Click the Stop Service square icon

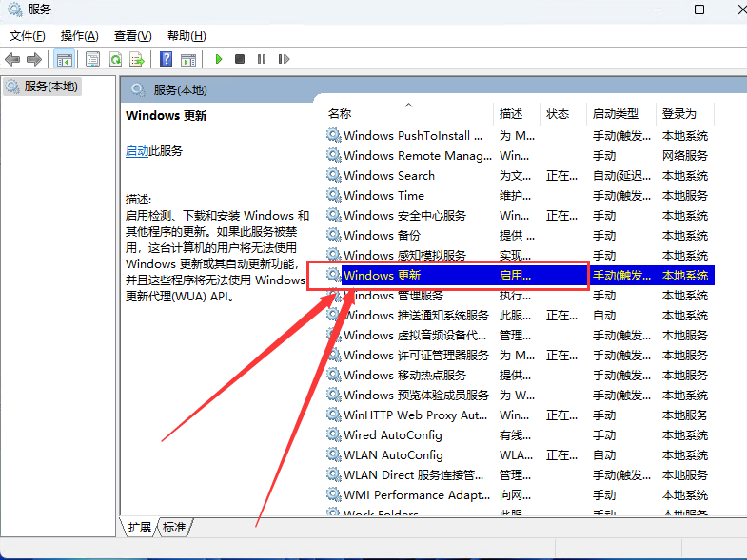coord(240,59)
